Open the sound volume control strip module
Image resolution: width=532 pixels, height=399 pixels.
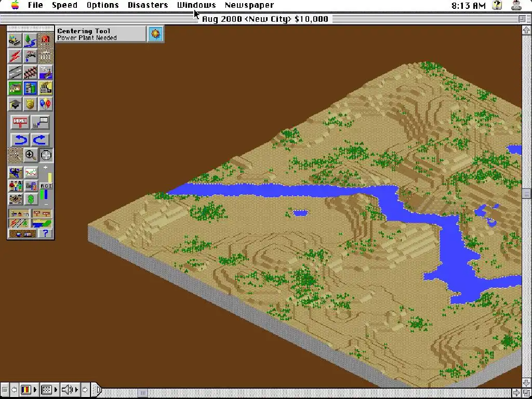pyautogui.click(x=69, y=390)
